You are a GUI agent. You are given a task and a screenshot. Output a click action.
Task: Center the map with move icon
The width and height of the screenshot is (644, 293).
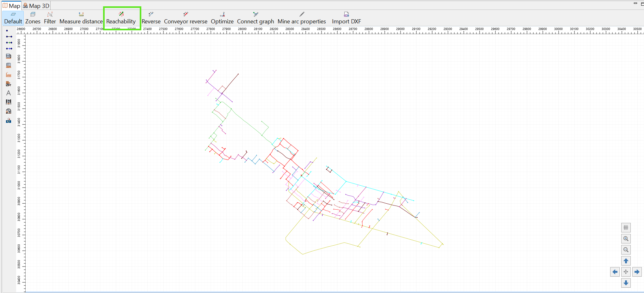[626, 272]
